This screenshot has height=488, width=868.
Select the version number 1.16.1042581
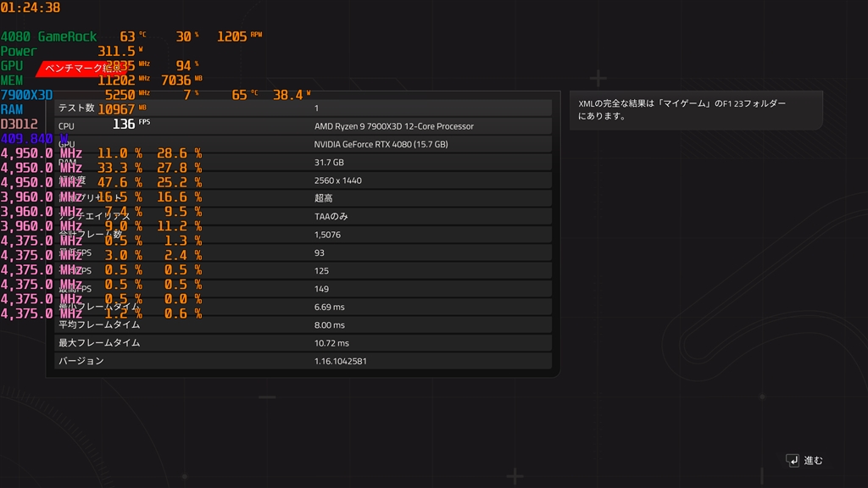(x=341, y=361)
